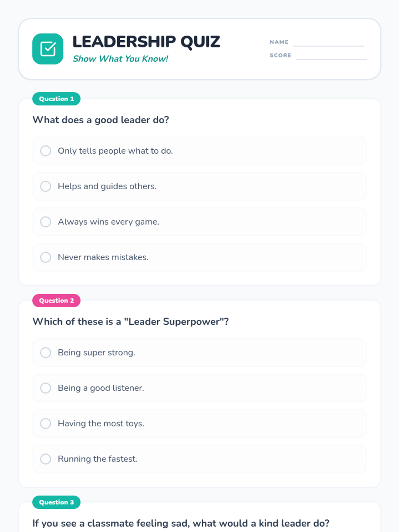Select "Being super strong" option
Screen dimensions: 399x532
pos(46,352)
